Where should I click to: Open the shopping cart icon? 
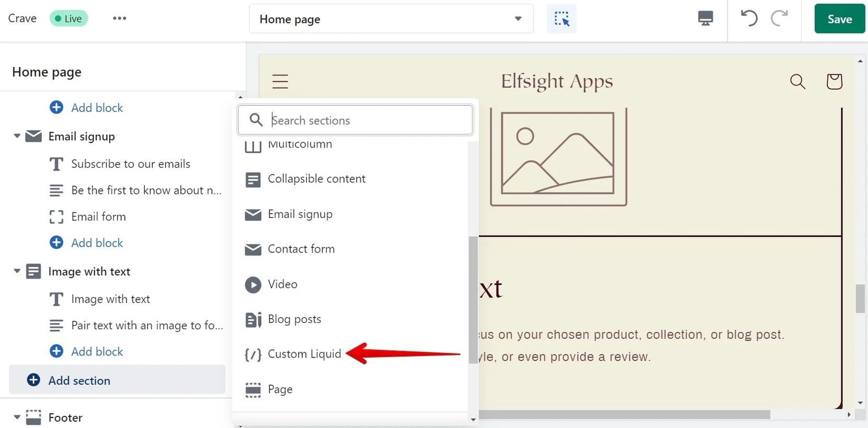click(834, 82)
